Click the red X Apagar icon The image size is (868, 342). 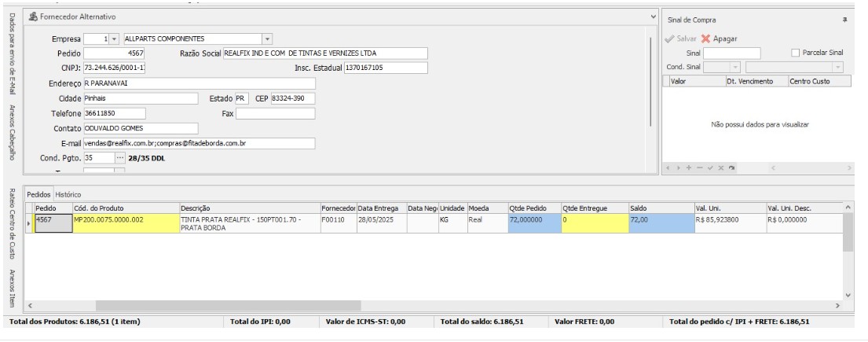click(705, 39)
